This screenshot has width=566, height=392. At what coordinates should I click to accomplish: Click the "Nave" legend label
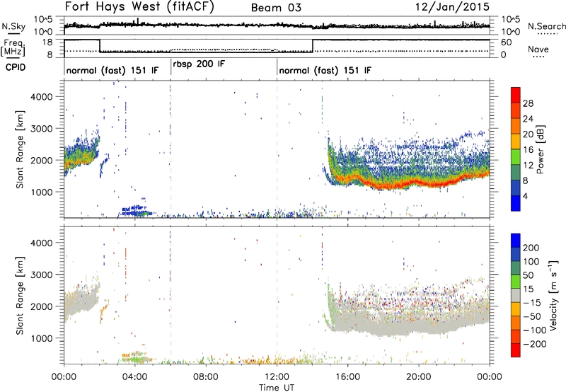538,50
